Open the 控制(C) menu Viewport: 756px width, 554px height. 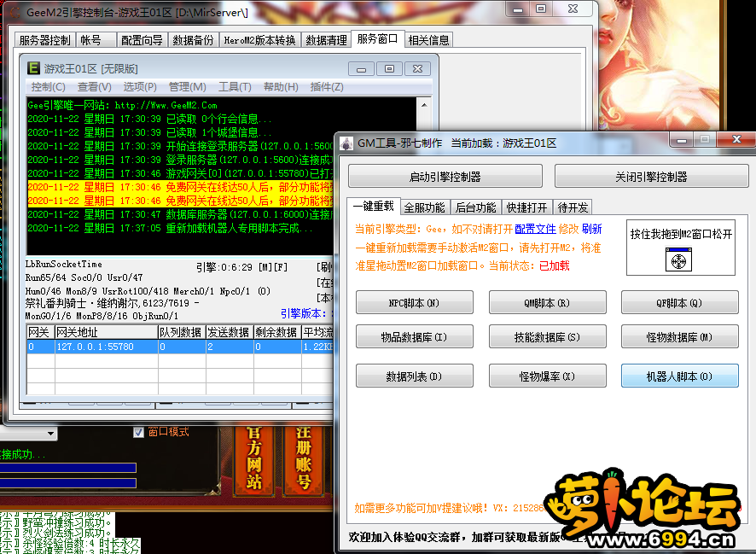(x=49, y=87)
